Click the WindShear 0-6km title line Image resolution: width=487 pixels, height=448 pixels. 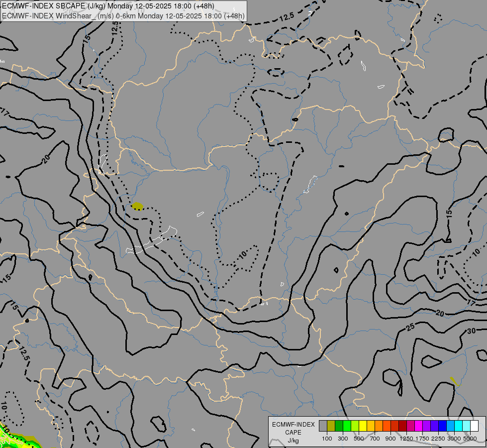pos(123,16)
